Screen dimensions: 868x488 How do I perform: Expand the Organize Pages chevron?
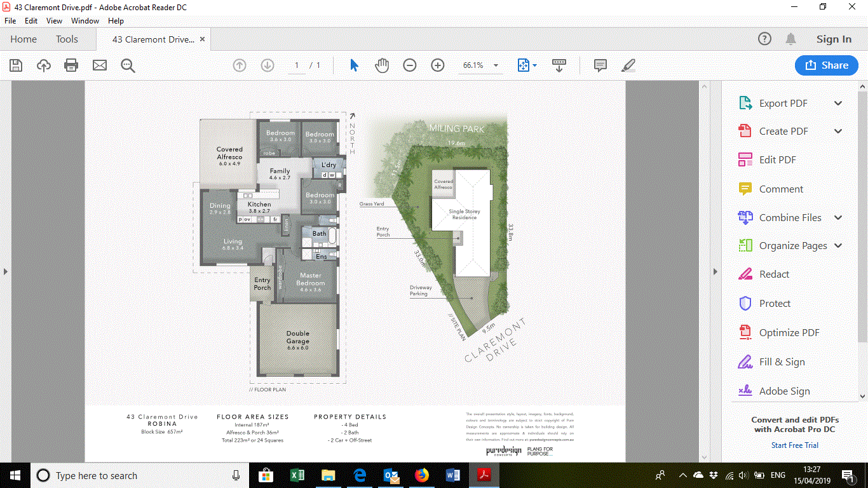[838, 246]
